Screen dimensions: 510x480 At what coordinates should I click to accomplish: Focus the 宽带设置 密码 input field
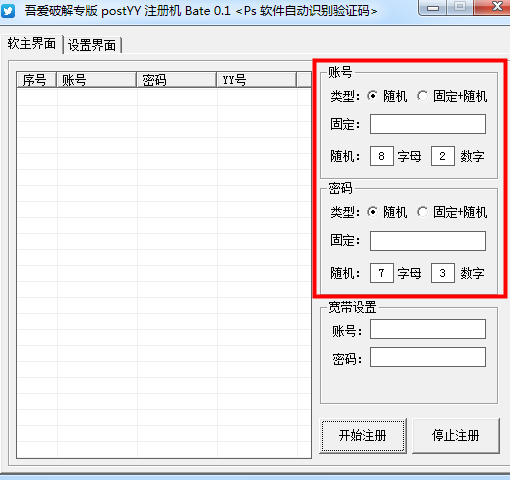[x=428, y=357]
